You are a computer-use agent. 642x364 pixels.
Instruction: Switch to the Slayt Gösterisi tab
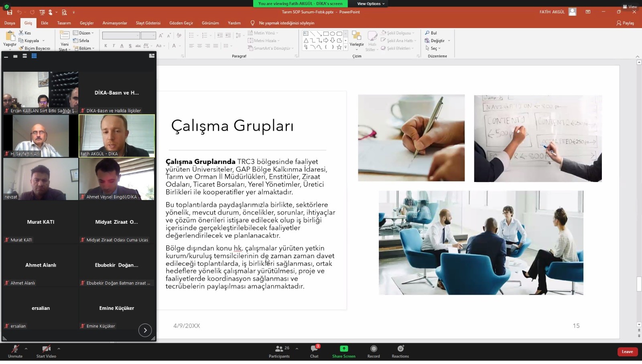tap(148, 23)
